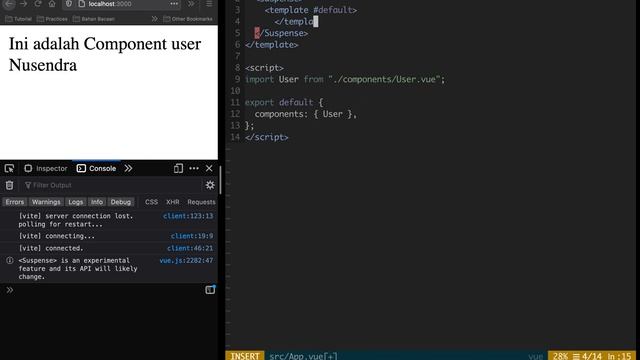This screenshot has height=360, width=640.
Task: Toggle the Logs filter
Action: [76, 202]
